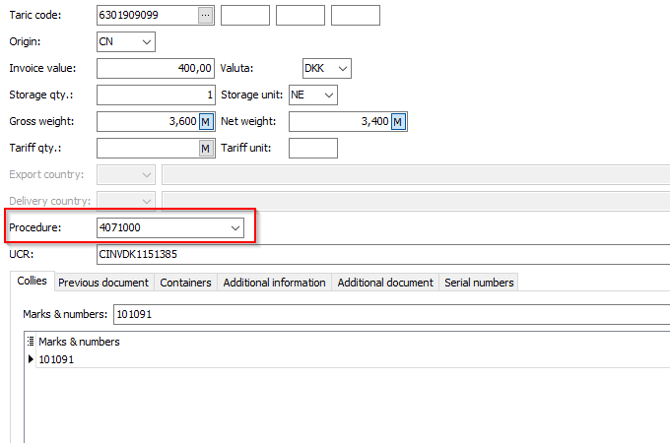The height and width of the screenshot is (443, 670).
Task: Click the Invoice value field
Action: pyautogui.click(x=156, y=68)
